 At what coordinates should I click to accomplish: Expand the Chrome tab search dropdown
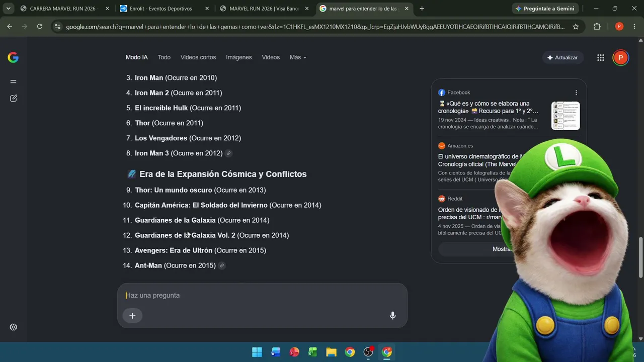click(9, 9)
